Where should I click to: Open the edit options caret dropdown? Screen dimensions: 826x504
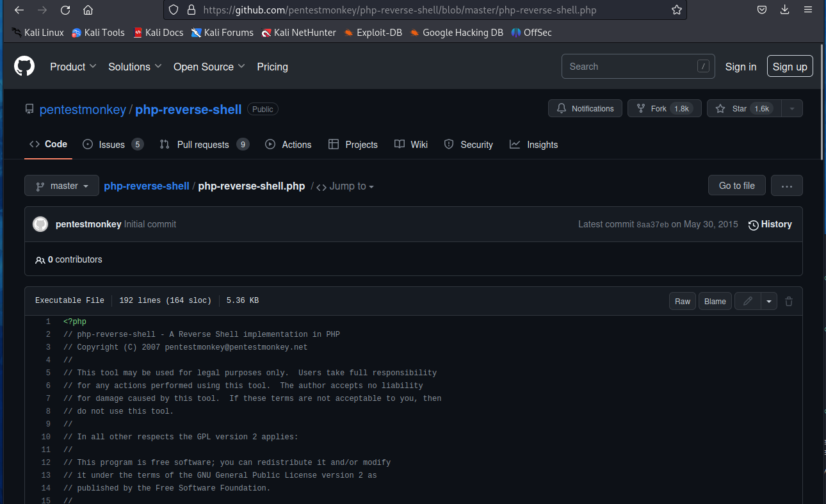pos(768,301)
